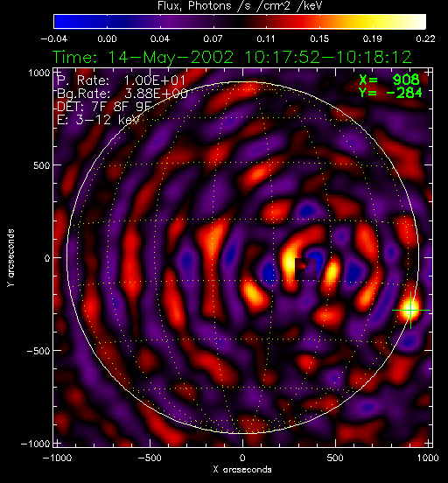This screenshot has width=448, height=483.
Task: Click the dark square at image center
Action: pos(305,269)
